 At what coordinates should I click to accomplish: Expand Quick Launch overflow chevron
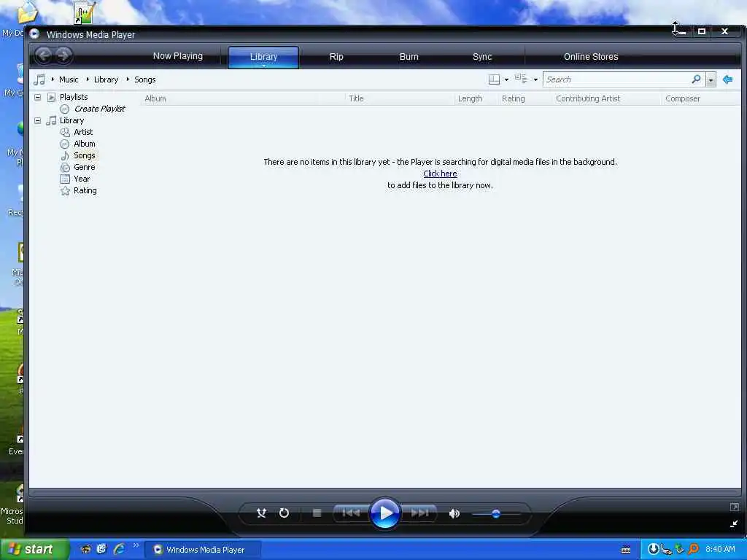pyautogui.click(x=136, y=545)
